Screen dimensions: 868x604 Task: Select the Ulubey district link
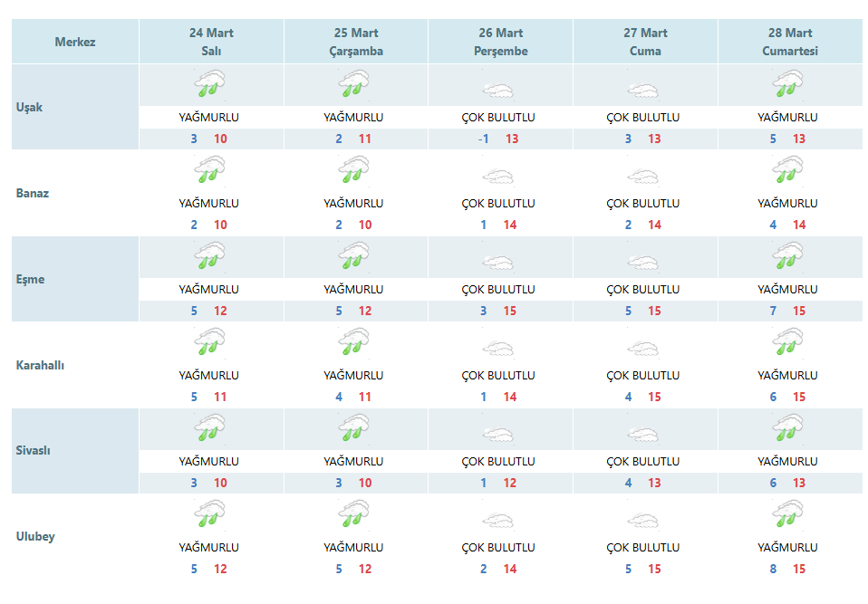35,536
